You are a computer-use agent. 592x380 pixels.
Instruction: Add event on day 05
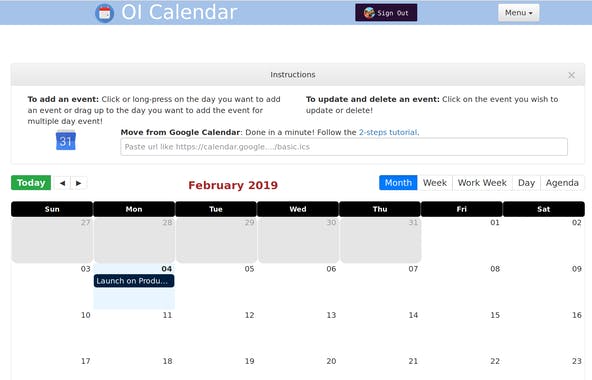click(x=216, y=286)
